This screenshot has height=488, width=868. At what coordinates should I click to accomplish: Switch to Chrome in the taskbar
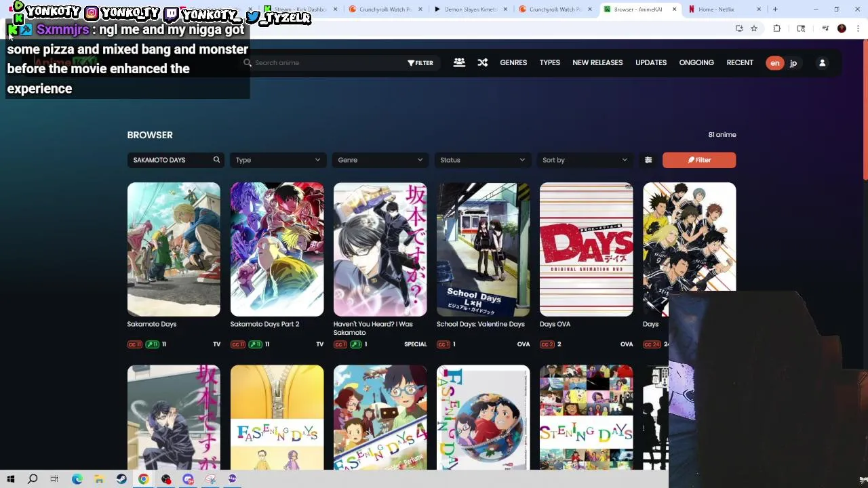click(144, 479)
